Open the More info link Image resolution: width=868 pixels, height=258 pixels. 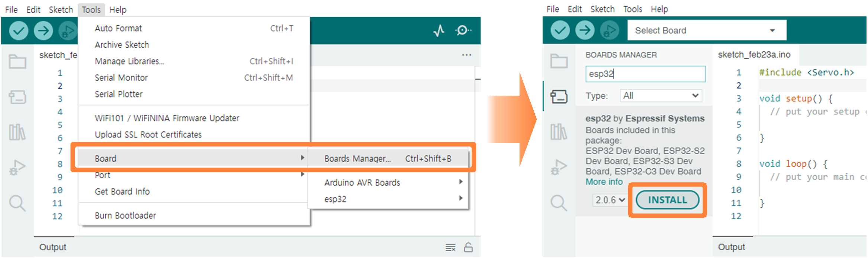604,182
